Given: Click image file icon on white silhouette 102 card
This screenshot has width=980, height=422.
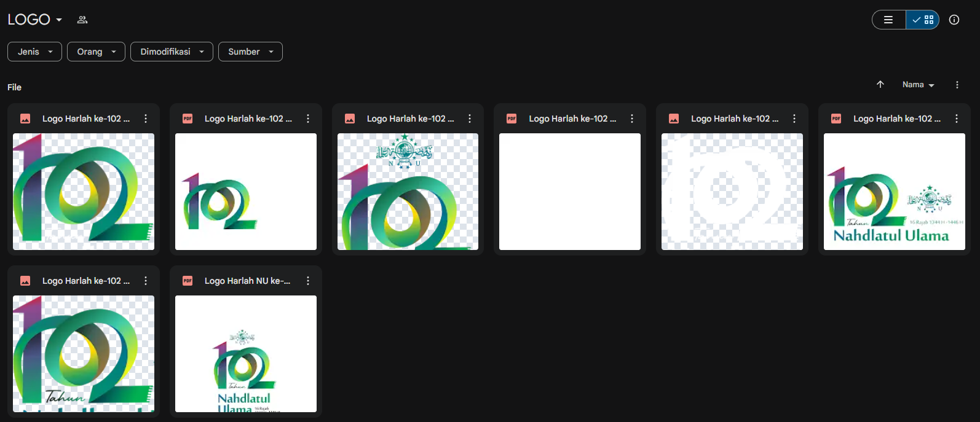Looking at the screenshot, I should (674, 119).
